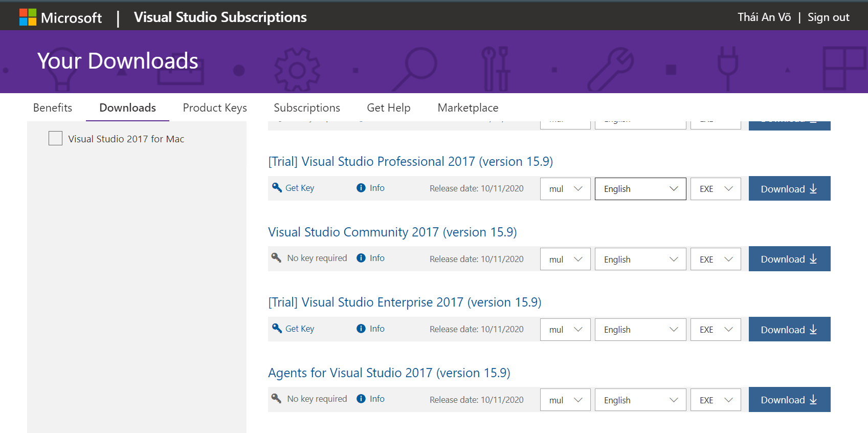The image size is (868, 433).
Task: Open Visual Studio Community 2017 title link
Action: [392, 232]
